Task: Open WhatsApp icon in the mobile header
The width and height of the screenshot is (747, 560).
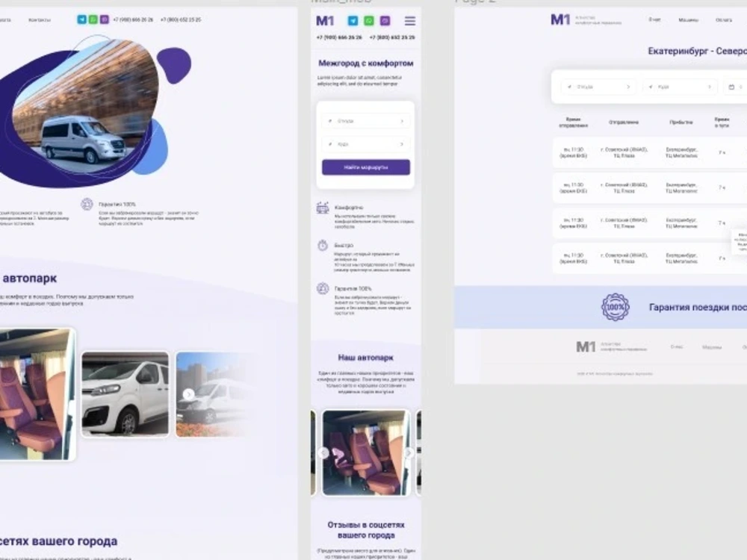Action: tap(369, 20)
